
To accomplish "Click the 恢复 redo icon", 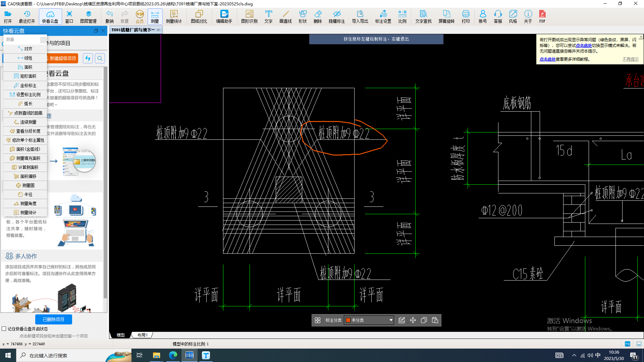I will point(124,16).
